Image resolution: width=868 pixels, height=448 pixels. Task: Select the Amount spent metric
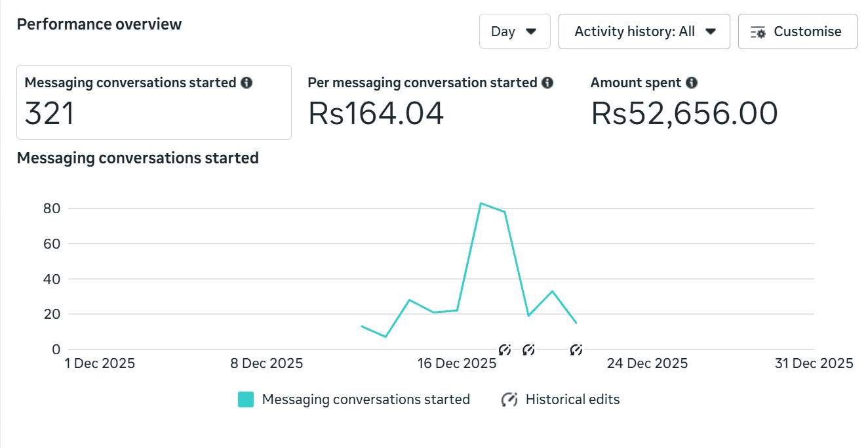[684, 102]
